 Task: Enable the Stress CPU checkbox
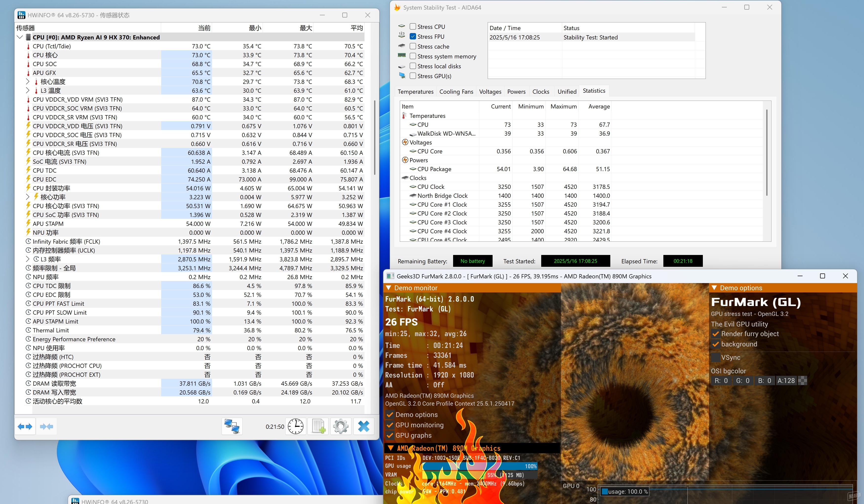pos(413,26)
